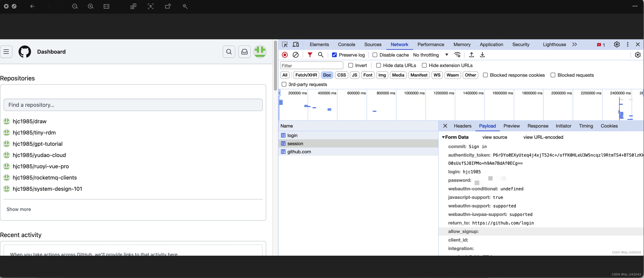Image resolution: width=644 pixels, height=278 pixels.
Task: Open the GitHub notifications inbox icon
Action: [244, 52]
